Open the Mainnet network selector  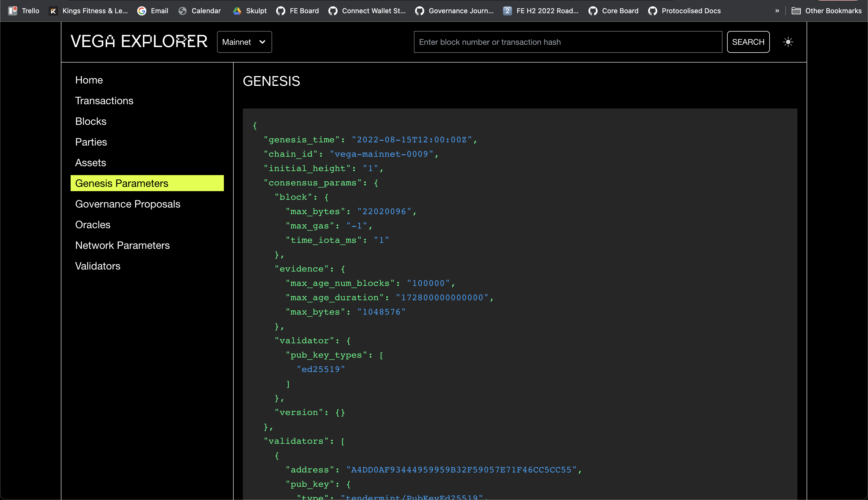click(244, 42)
